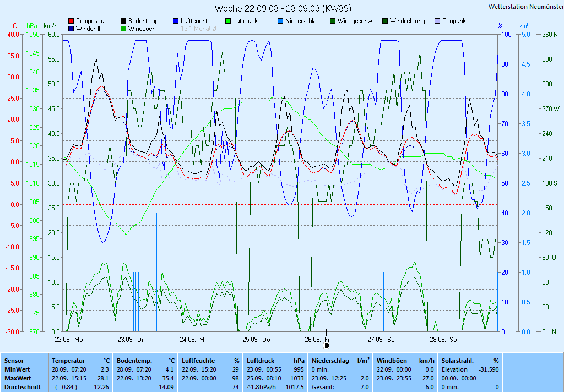The width and height of the screenshot is (564, 392).
Task: Click the Luftdruck legend label
Action: coord(245,21)
